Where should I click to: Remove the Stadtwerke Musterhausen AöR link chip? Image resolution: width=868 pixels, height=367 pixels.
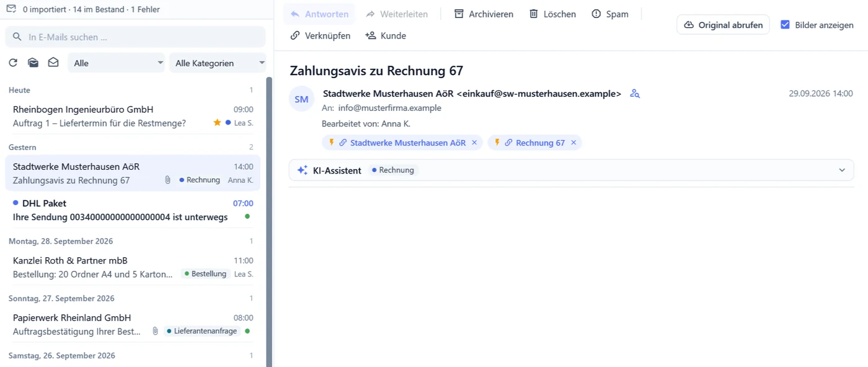(474, 143)
